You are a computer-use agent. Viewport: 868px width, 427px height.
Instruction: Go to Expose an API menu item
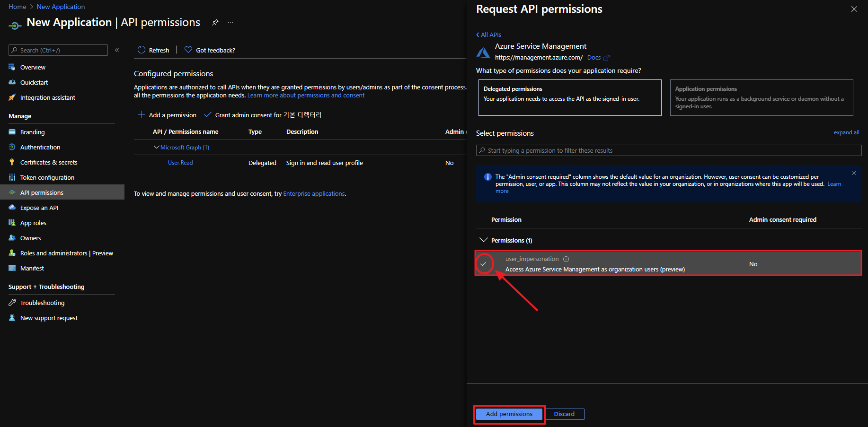click(39, 208)
